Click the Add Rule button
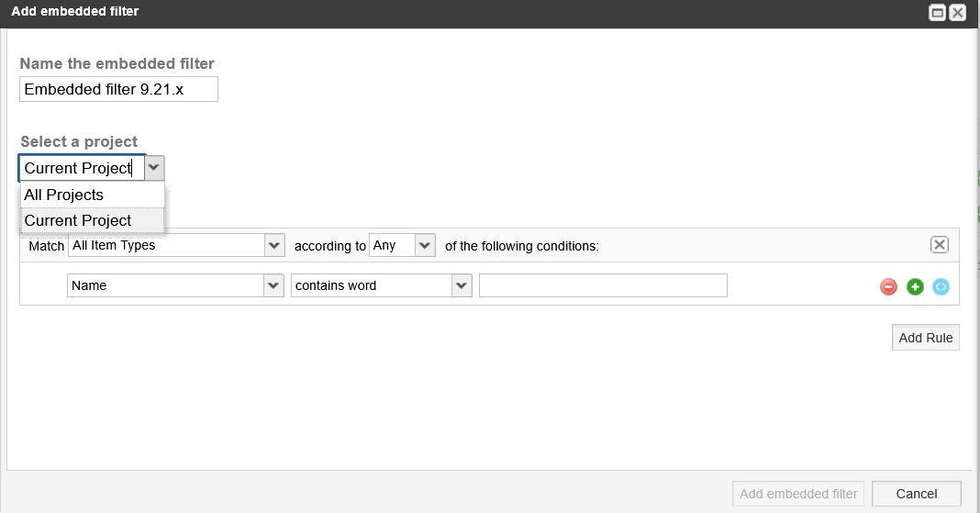Image resolution: width=980 pixels, height=513 pixels. point(926,338)
